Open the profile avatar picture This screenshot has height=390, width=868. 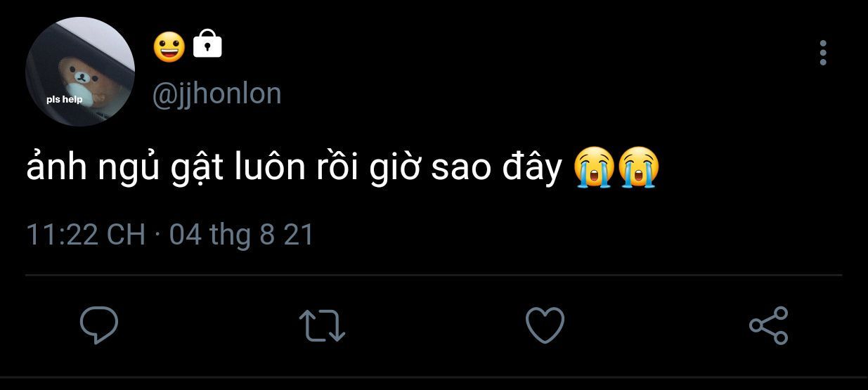[x=80, y=72]
